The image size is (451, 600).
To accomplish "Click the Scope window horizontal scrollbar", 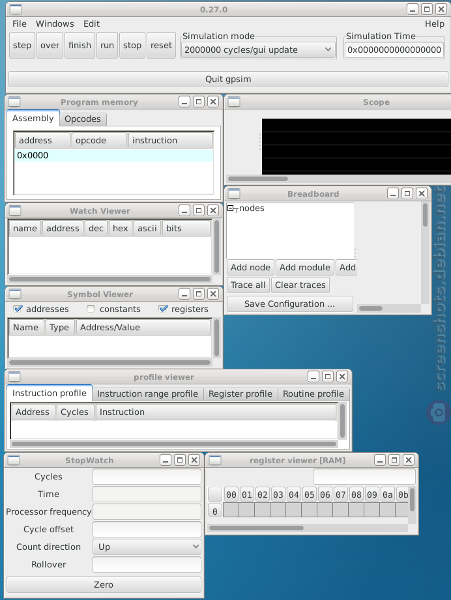I will click(258, 179).
